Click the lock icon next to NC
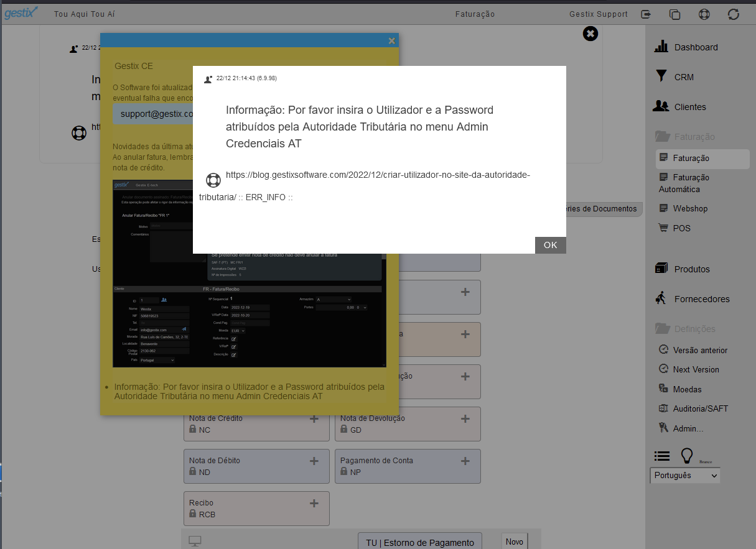The height and width of the screenshot is (549, 756). click(x=193, y=430)
